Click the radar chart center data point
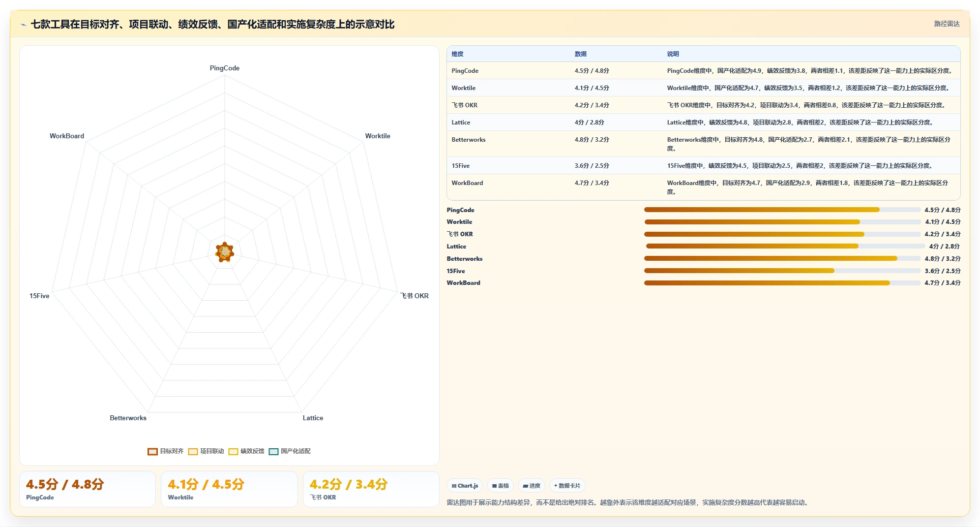Image resolution: width=980 pixels, height=527 pixels. pos(225,252)
